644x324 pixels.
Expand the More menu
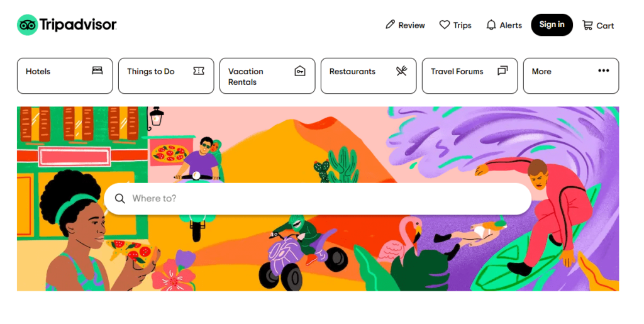[x=571, y=76]
